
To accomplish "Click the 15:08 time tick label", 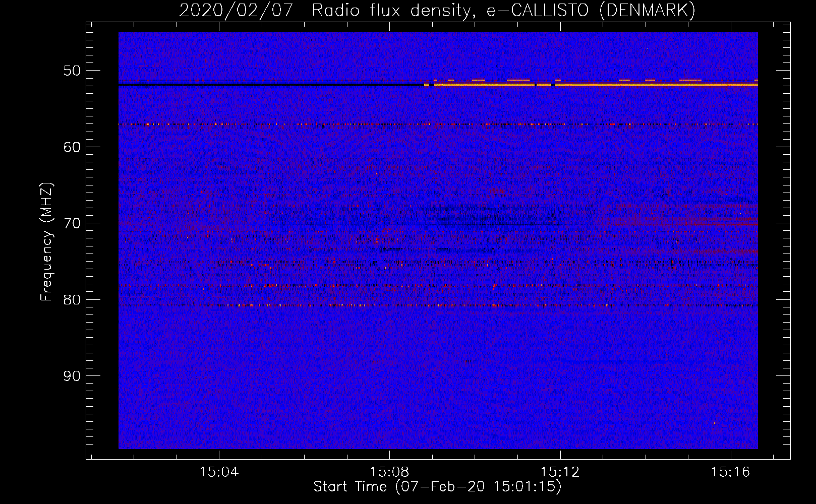I will pos(389,472).
